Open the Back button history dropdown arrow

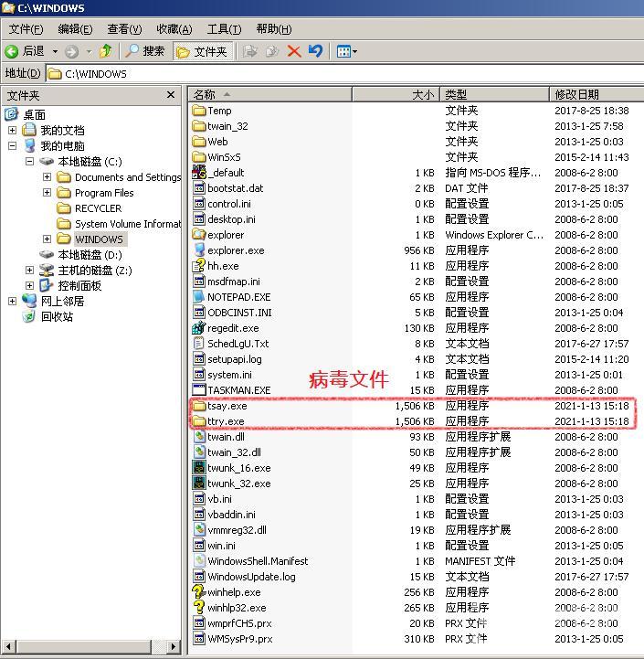coord(55,52)
